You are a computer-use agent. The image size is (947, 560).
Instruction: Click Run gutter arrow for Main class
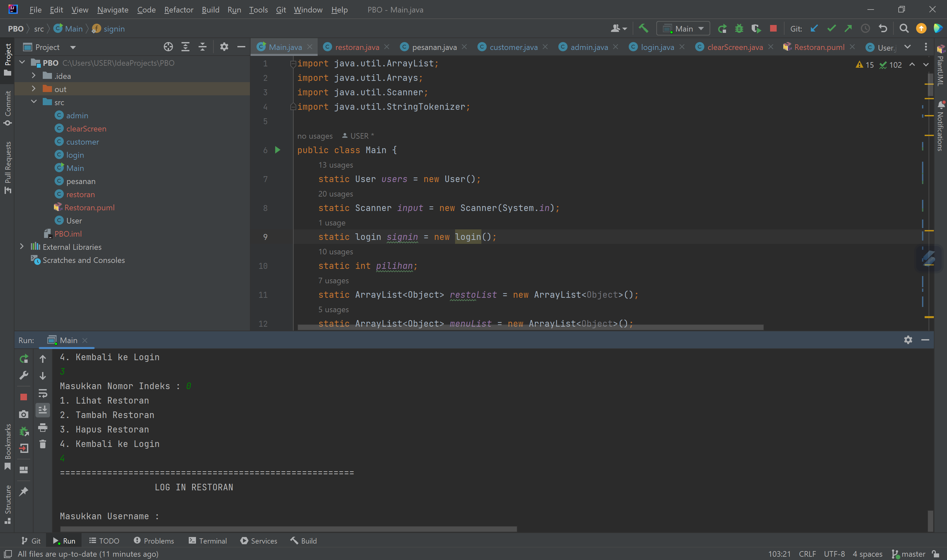[278, 150]
